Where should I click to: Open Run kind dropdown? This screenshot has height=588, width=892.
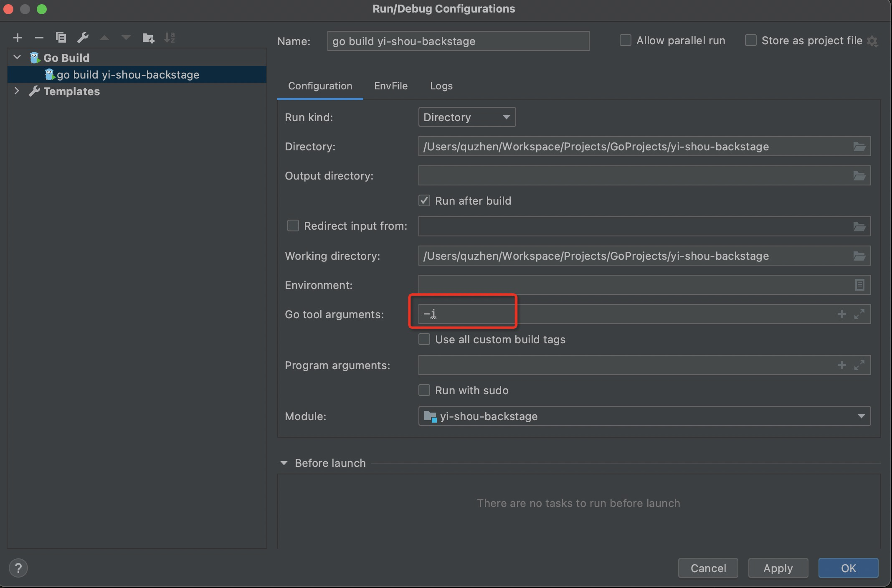pos(467,117)
